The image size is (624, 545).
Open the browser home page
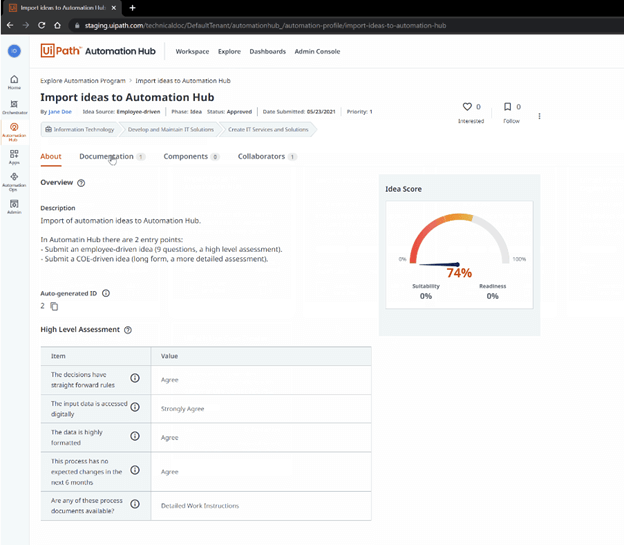[x=57, y=25]
